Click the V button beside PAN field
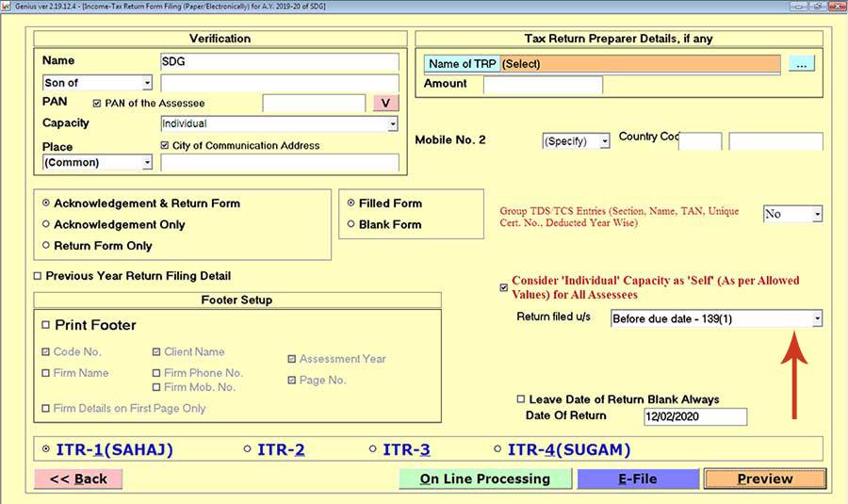Viewport: 848px width, 504px height. 387,103
